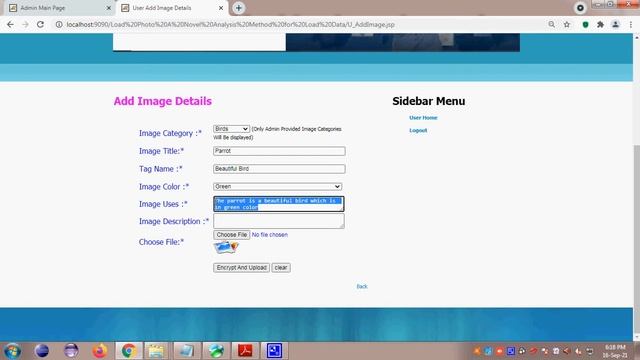Viewport: 640px width, 360px height.
Task: Follow the Back link
Action: tap(362, 287)
